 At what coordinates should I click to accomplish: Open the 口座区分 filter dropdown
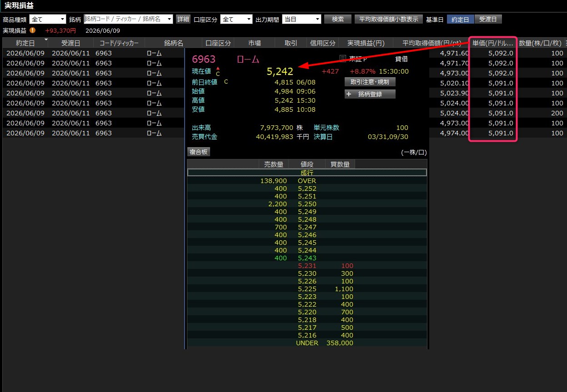point(236,19)
